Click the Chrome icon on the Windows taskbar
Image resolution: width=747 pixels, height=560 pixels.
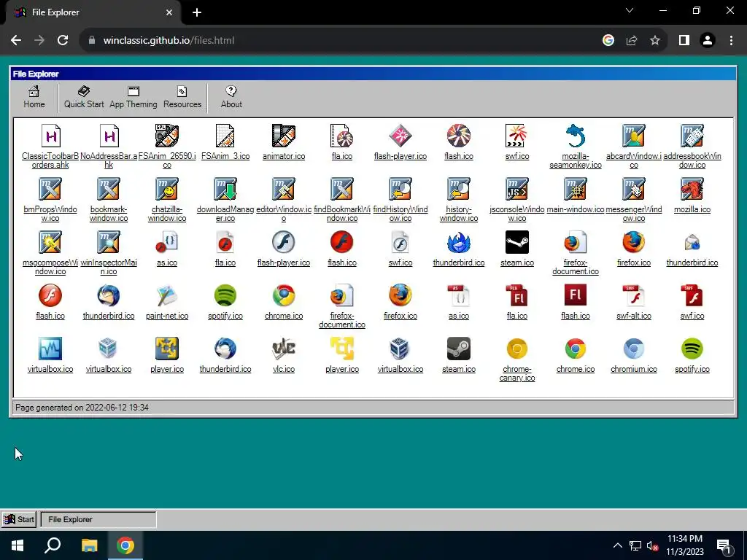(x=125, y=545)
